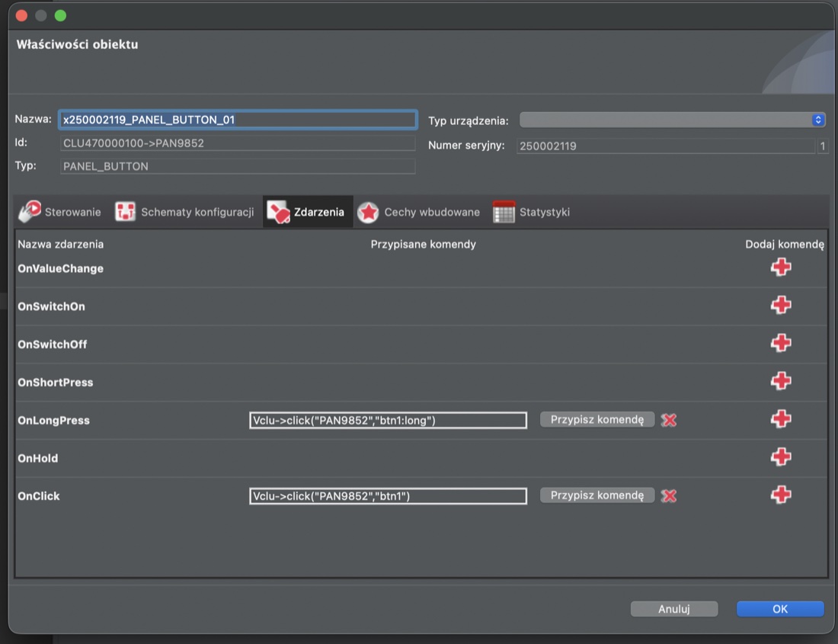The image size is (838, 644).
Task: Close the dialog with red window button
Action: [21, 15]
